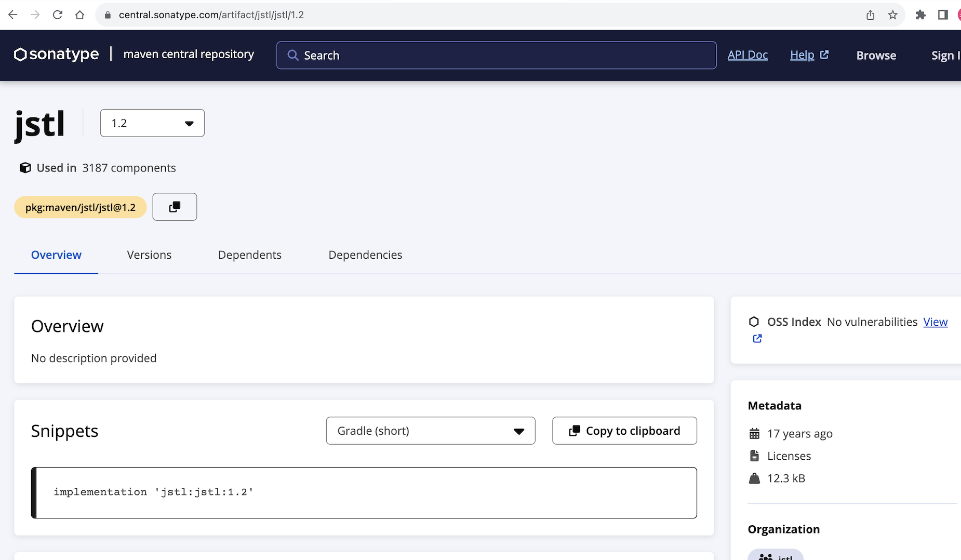Click the 17 years ago text
The width and height of the screenshot is (961, 560).
pyautogui.click(x=800, y=433)
